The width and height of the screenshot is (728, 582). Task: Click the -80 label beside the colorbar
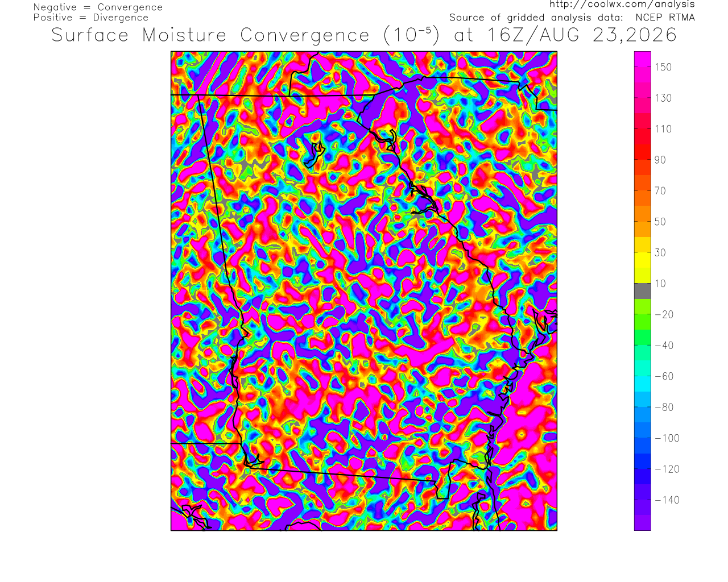[664, 408]
